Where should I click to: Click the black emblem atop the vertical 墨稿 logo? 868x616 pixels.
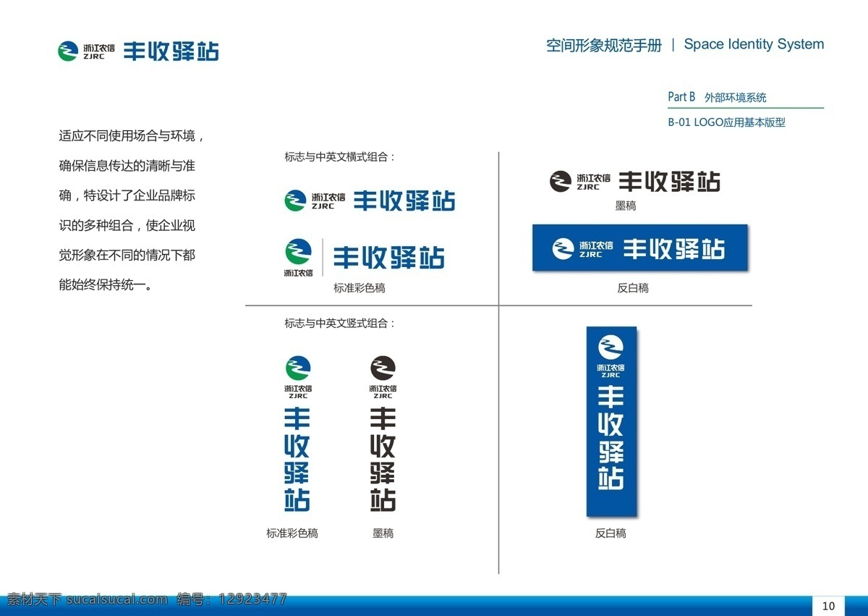(383, 368)
